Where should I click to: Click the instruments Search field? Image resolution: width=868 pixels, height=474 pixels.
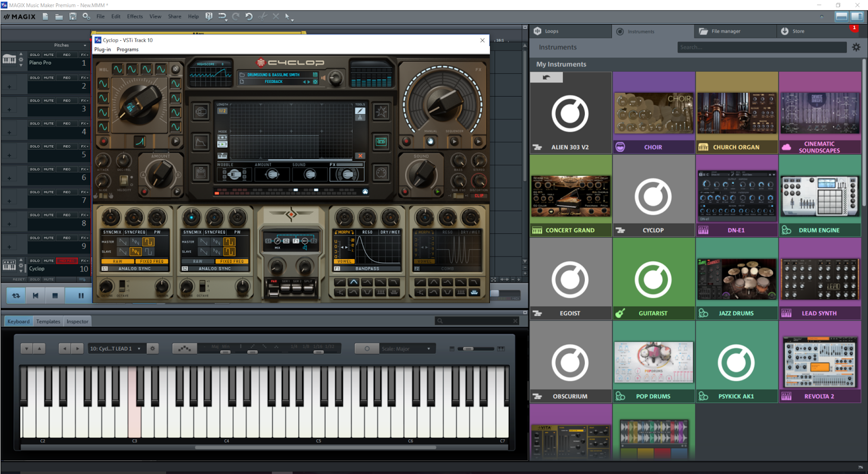click(x=762, y=47)
